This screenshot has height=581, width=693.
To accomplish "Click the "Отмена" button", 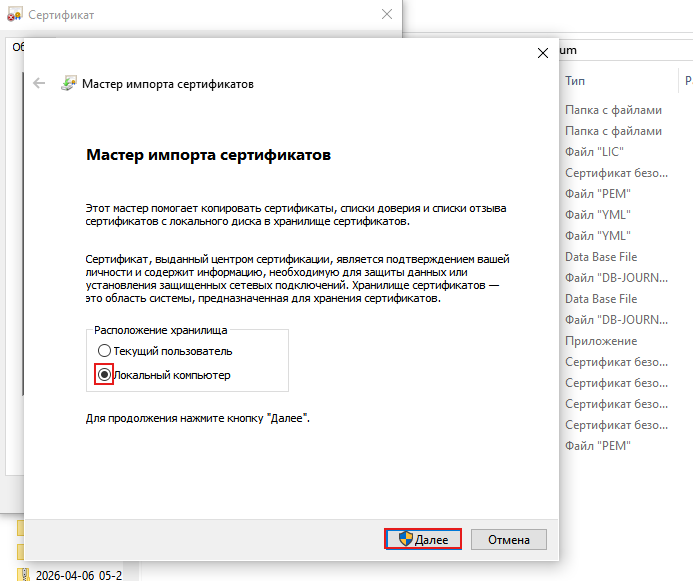I will pyautogui.click(x=509, y=539).
